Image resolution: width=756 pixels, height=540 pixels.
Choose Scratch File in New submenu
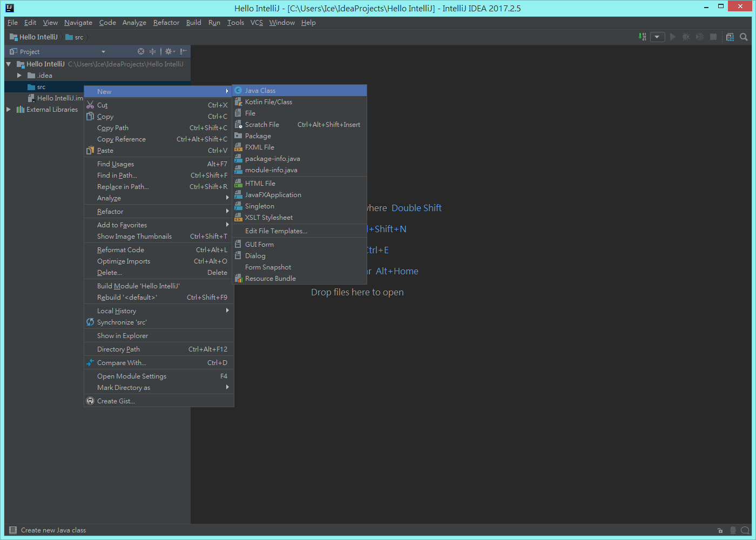(300, 124)
